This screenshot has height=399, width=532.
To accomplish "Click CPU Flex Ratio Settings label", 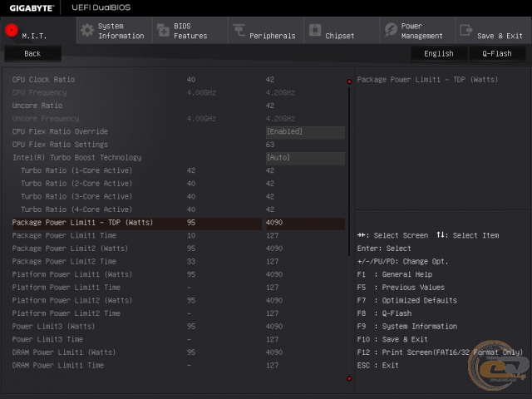I will pyautogui.click(x=60, y=145).
